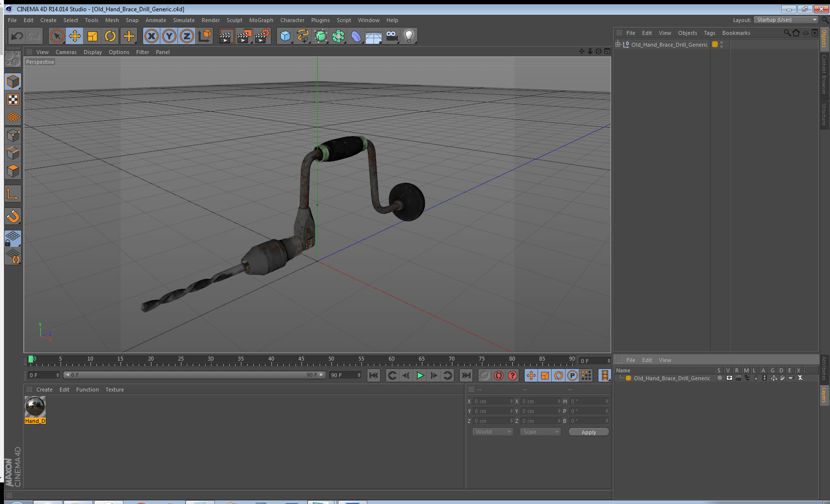
Task: Open the Layout dropdown Startup (User)
Action: coord(787,20)
